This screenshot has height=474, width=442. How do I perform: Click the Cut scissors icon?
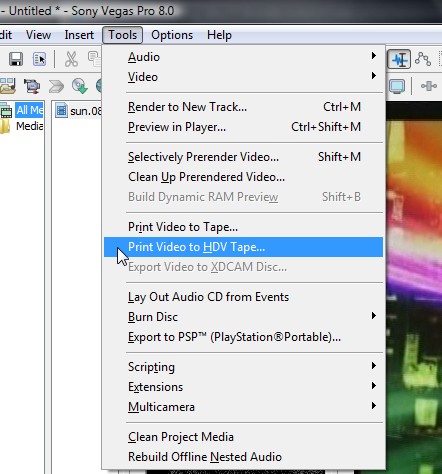pyautogui.click(x=71, y=59)
